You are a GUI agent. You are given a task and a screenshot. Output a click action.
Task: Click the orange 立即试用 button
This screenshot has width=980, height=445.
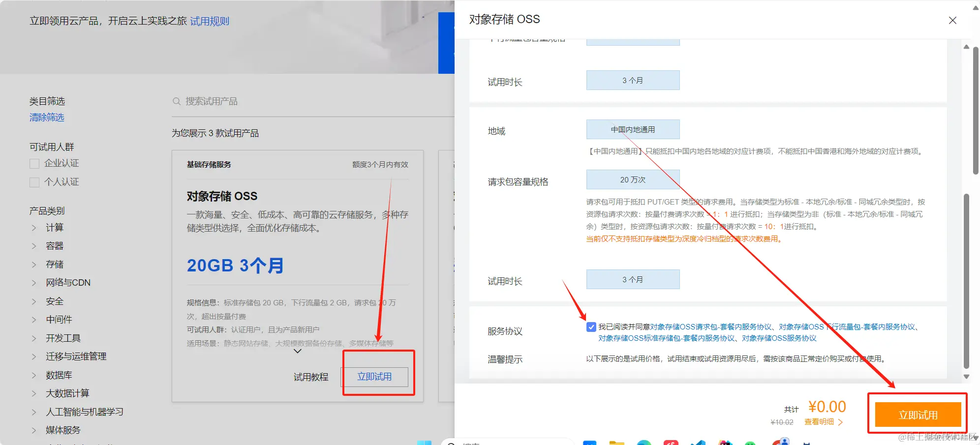[918, 415]
